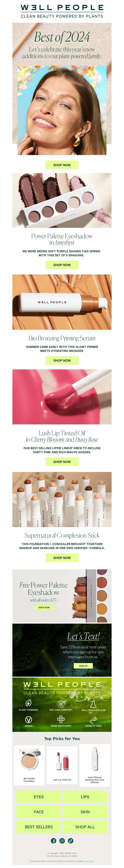
Task: Click the Well People logo header
Action: tap(62, 11)
